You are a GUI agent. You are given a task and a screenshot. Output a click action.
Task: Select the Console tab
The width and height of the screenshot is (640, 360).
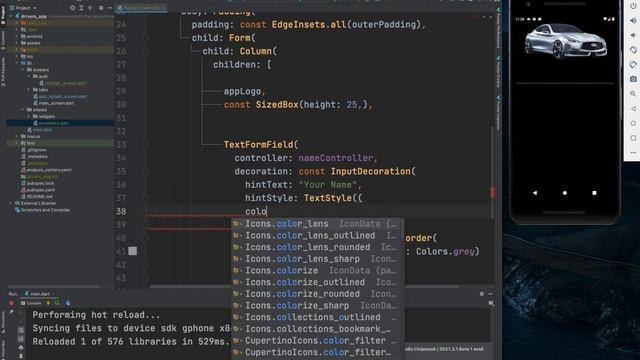pos(31,303)
